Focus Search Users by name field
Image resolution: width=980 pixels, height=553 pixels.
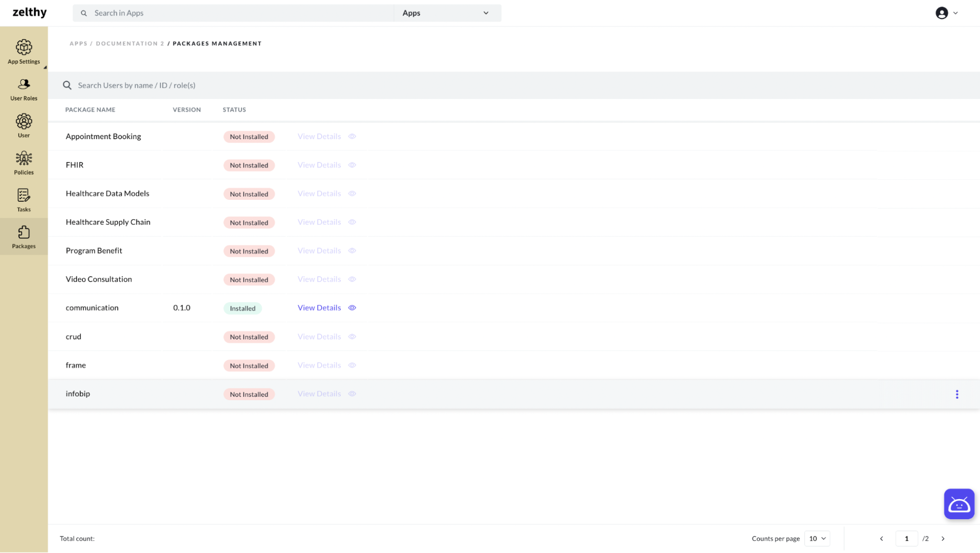click(x=514, y=85)
